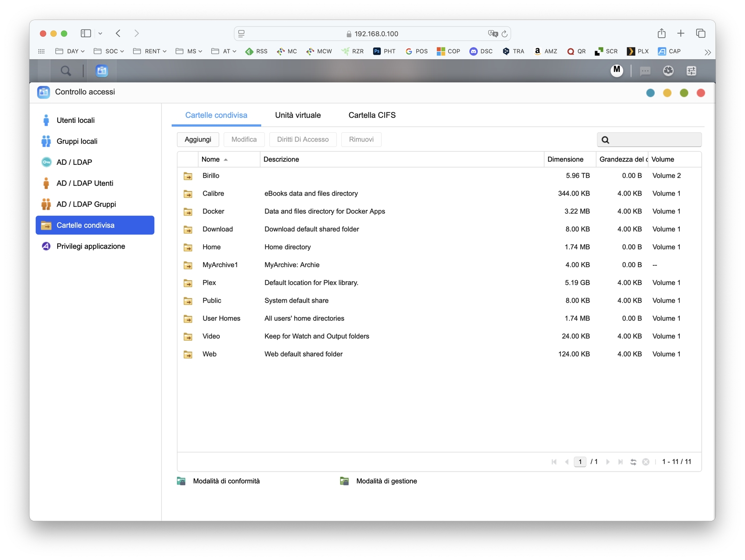
Task: Switch to the Unità virtuale tab
Action: point(298,115)
